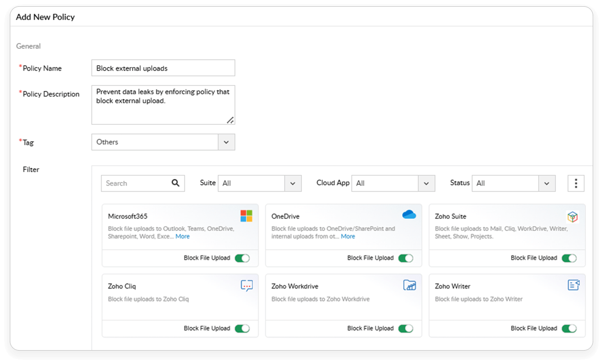Image resolution: width=603 pixels, height=364 pixels.
Task: Select the Zoho Cliq card title
Action: pos(122,286)
